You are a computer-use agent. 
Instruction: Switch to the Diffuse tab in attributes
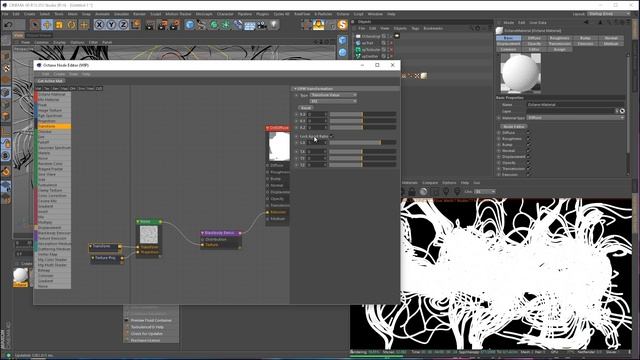[x=534, y=38]
